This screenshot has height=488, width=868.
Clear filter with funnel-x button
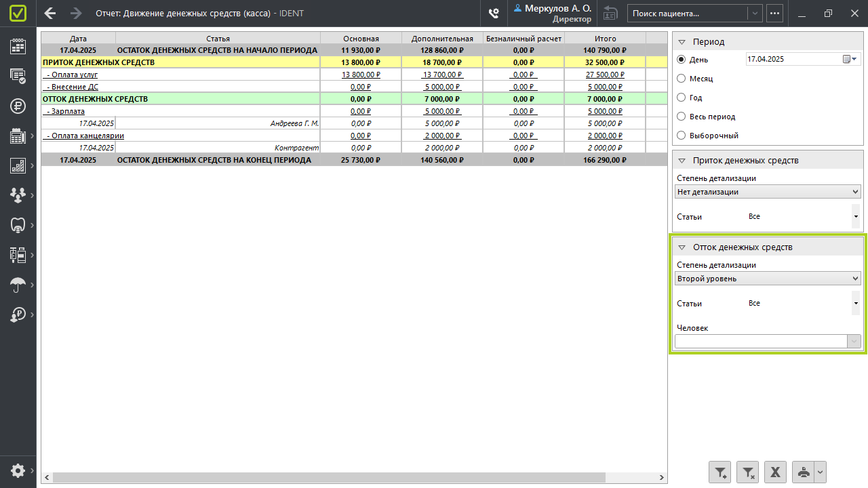tap(747, 472)
